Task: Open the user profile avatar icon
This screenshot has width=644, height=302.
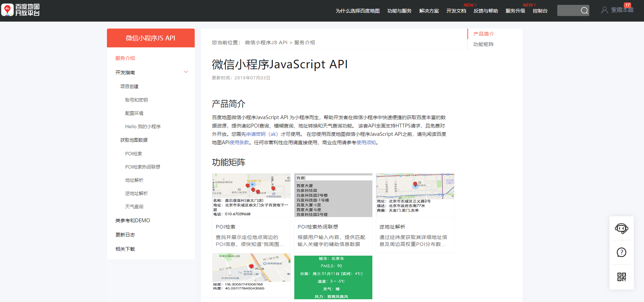Action: [x=605, y=10]
